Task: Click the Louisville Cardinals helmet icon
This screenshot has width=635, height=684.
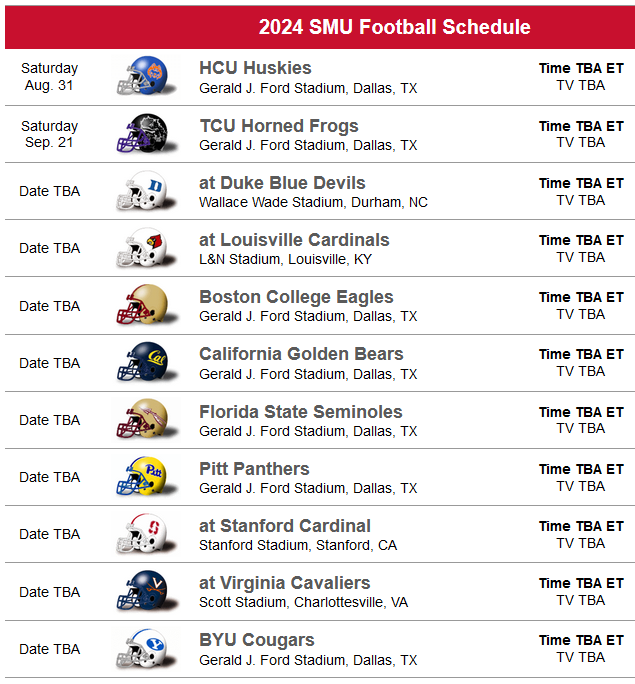Action: click(x=146, y=247)
